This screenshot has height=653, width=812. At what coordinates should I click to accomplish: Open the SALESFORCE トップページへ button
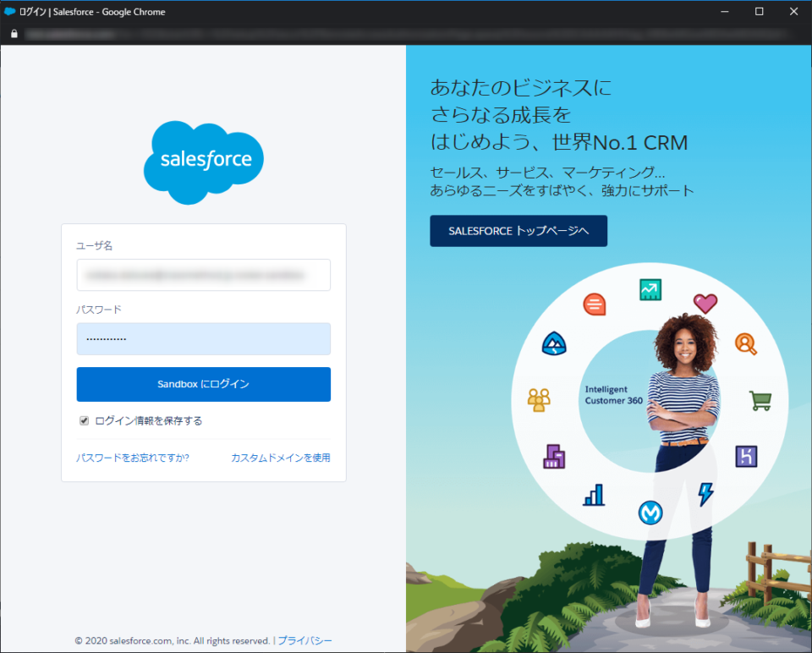click(518, 231)
